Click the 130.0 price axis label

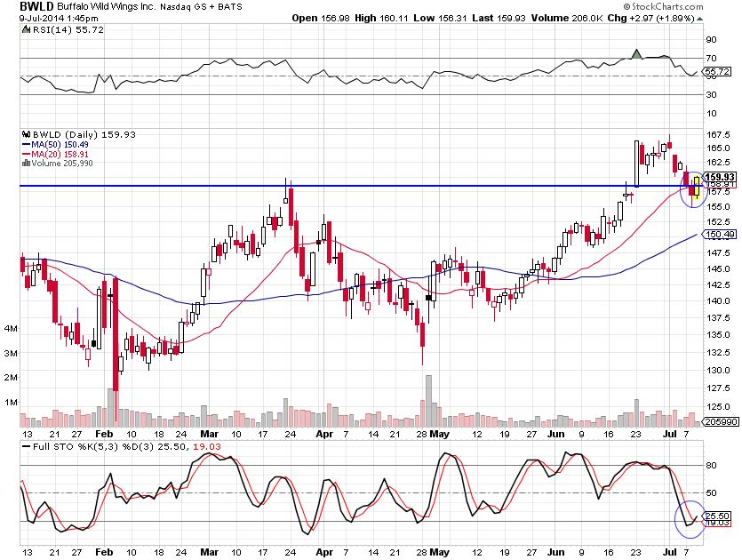coord(718,371)
